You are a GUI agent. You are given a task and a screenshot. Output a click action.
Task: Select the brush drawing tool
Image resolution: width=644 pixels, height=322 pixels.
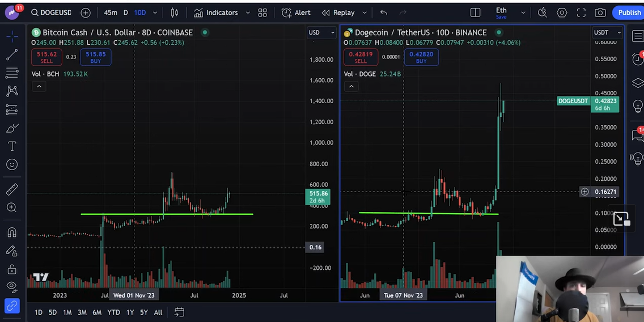coord(12,128)
